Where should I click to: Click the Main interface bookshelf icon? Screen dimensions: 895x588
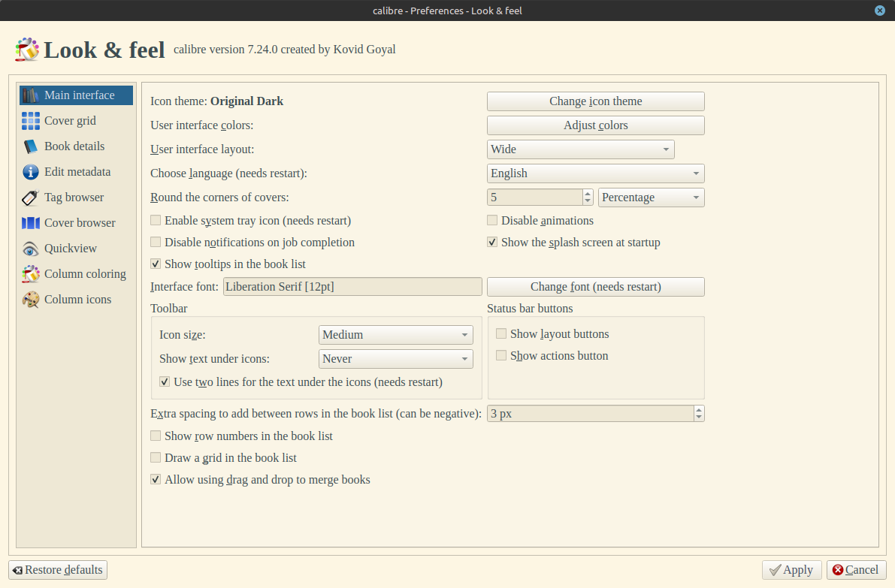[31, 95]
